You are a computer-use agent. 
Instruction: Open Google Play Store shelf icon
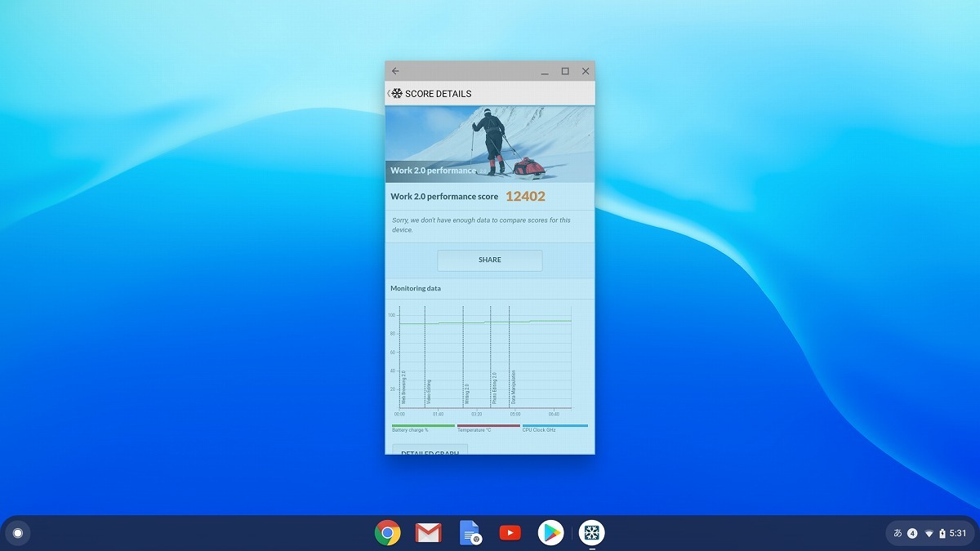pyautogui.click(x=551, y=533)
